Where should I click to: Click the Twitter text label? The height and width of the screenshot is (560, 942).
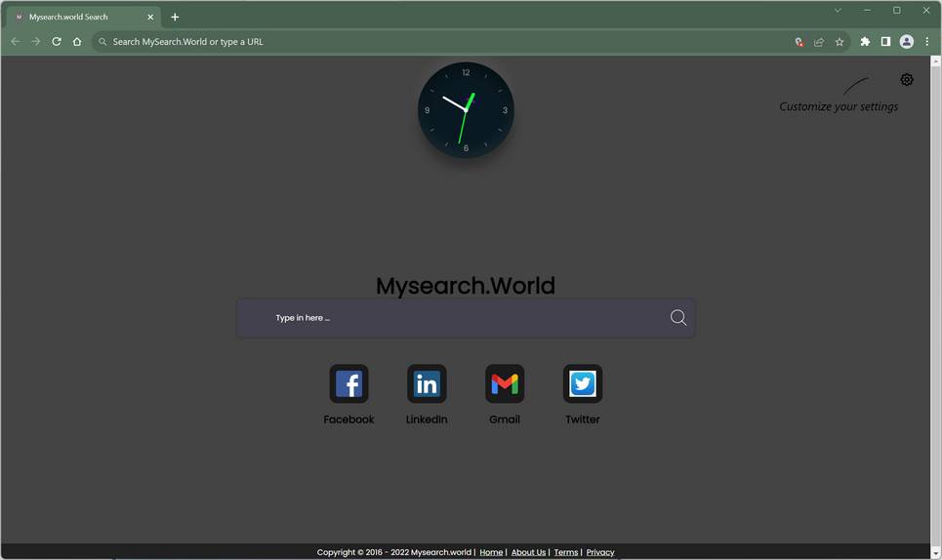click(582, 419)
